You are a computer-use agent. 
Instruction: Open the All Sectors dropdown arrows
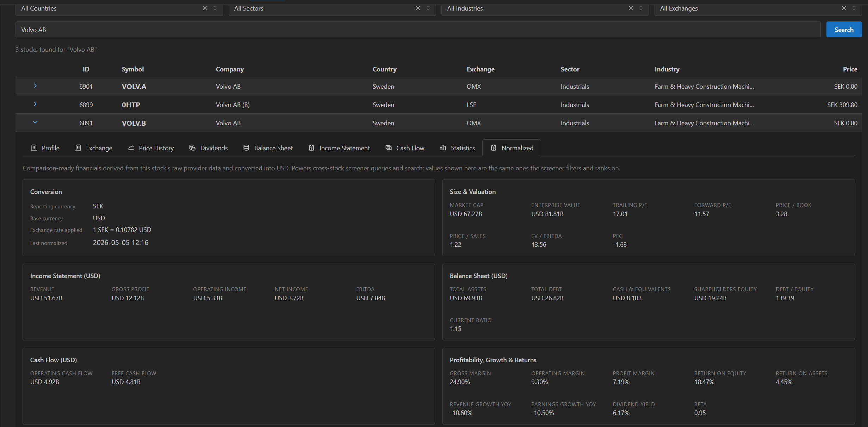(x=428, y=8)
